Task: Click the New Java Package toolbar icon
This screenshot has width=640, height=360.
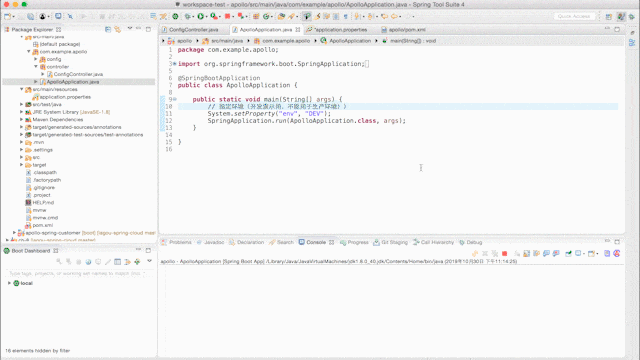Action: click(x=256, y=16)
